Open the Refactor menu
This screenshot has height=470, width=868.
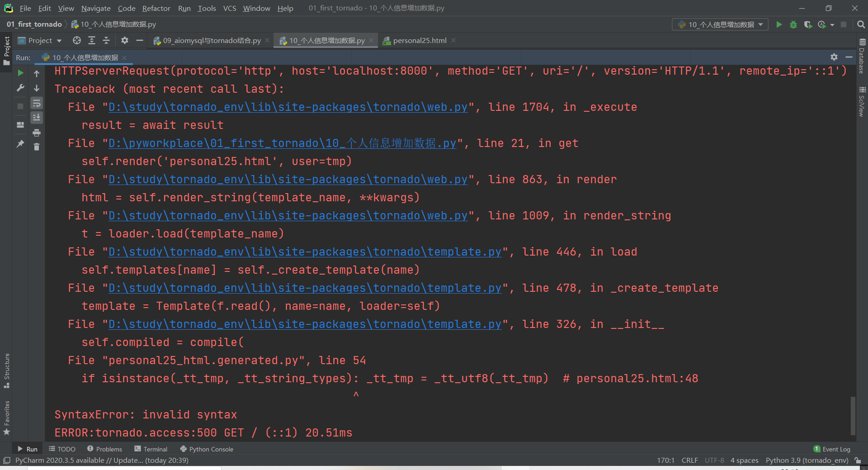tap(156, 8)
